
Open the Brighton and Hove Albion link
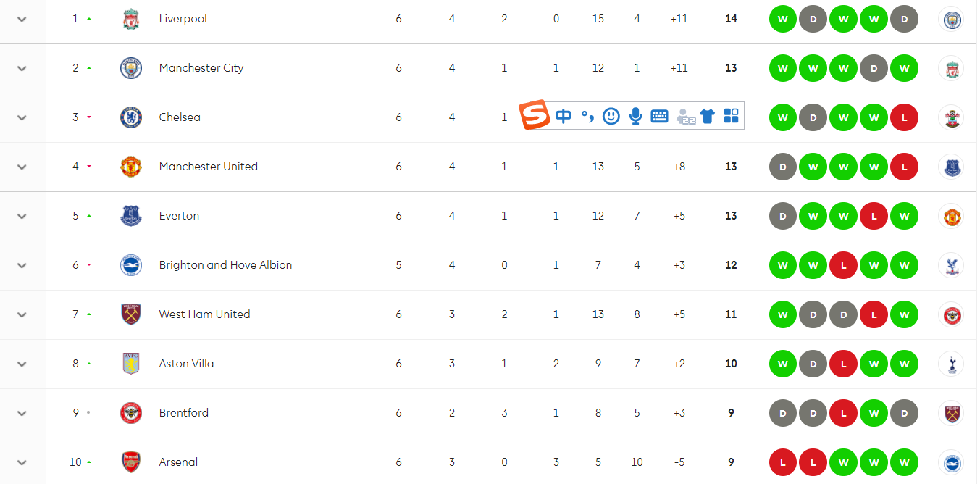tap(225, 265)
